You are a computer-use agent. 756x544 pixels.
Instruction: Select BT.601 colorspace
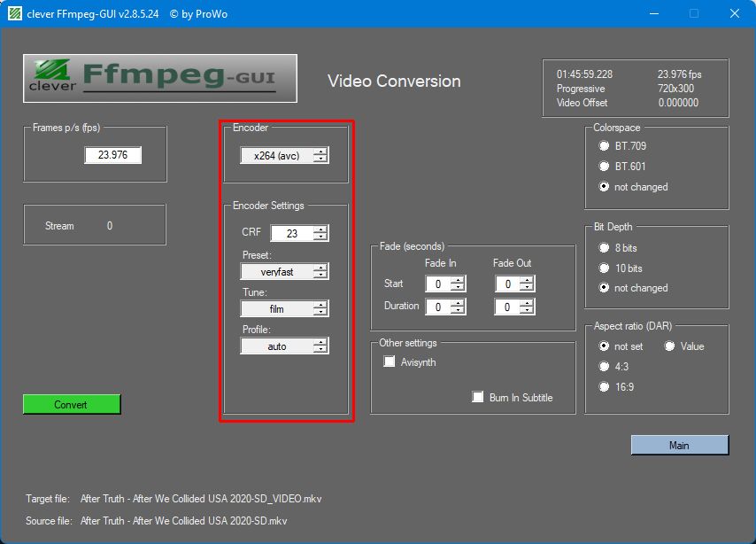[x=604, y=166]
